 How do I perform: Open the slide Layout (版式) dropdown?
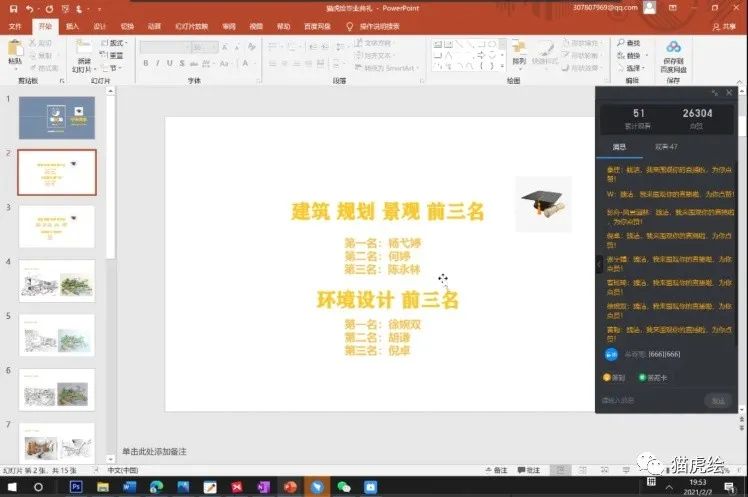click(114, 43)
